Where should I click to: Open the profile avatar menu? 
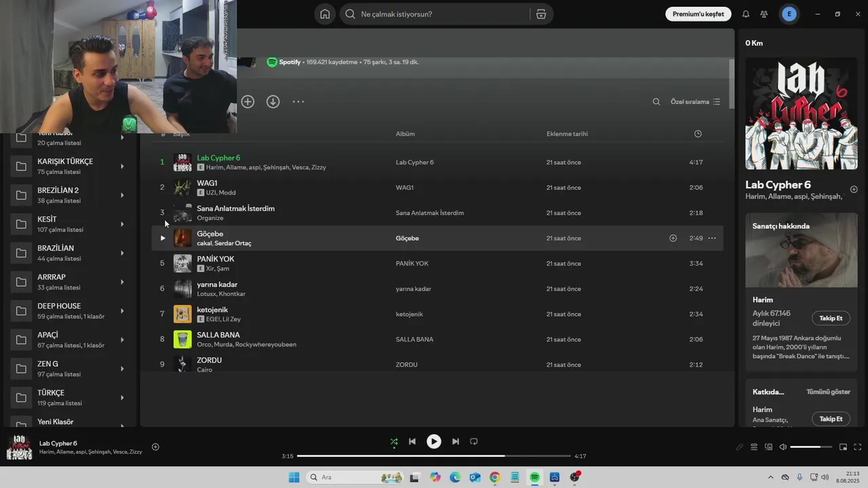789,14
